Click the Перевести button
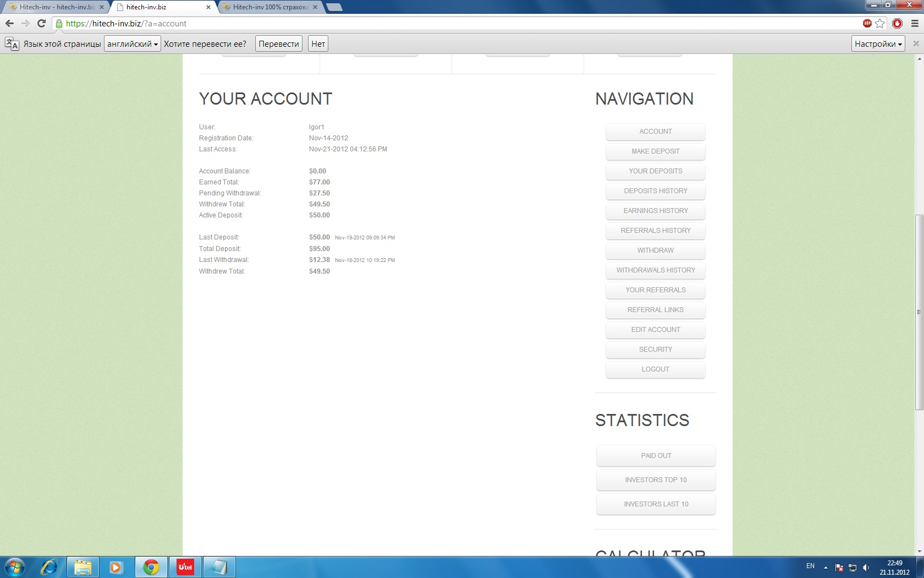The height and width of the screenshot is (578, 924). (279, 44)
